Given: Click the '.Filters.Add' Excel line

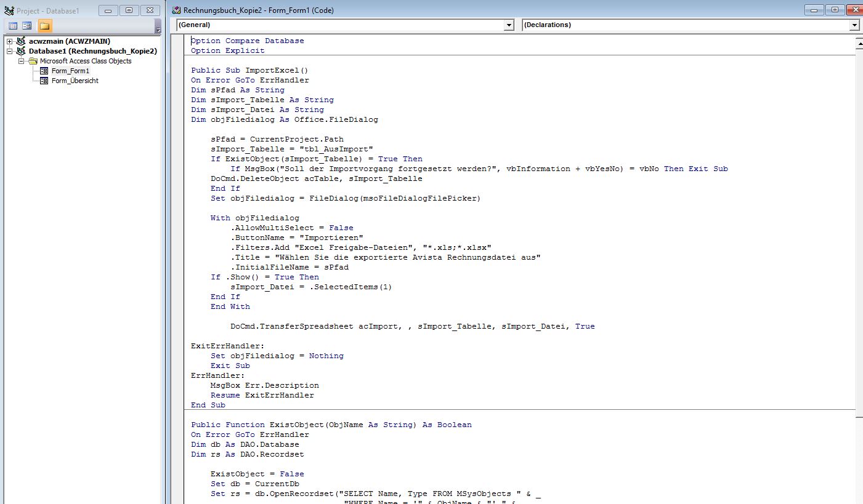Looking at the screenshot, I should (361, 247).
